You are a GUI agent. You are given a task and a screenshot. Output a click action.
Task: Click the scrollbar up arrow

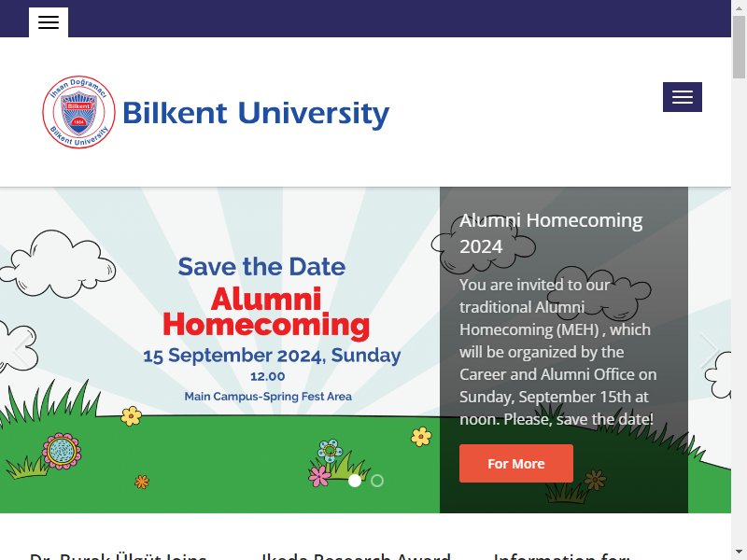pyautogui.click(x=739, y=7)
